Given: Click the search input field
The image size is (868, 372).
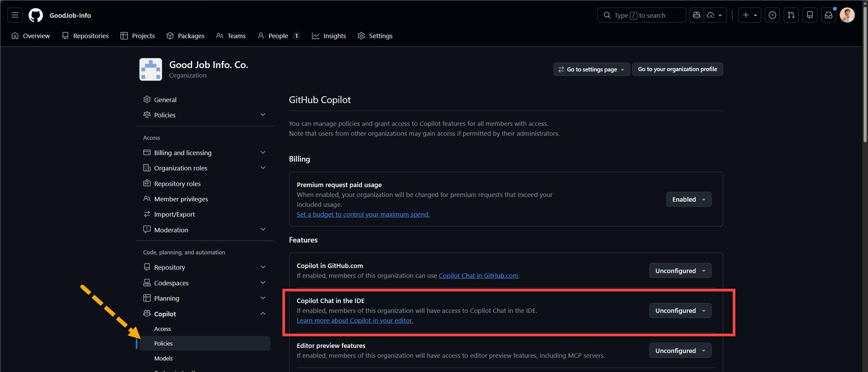Looking at the screenshot, I should click(641, 15).
